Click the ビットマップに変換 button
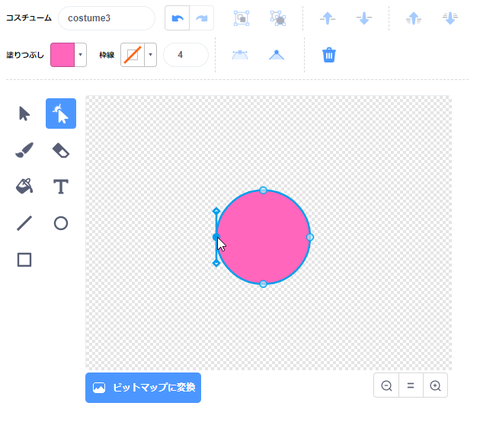 143,388
